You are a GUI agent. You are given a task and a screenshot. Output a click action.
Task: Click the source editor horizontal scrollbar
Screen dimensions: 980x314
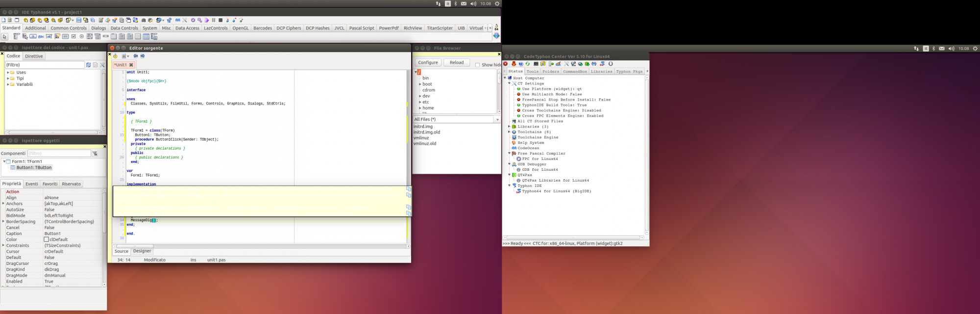[261, 246]
